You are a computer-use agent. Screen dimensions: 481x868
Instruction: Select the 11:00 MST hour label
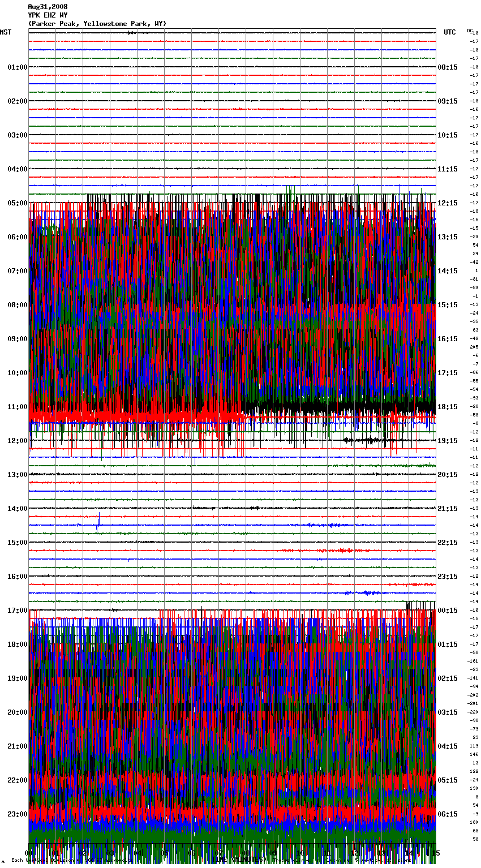click(17, 407)
